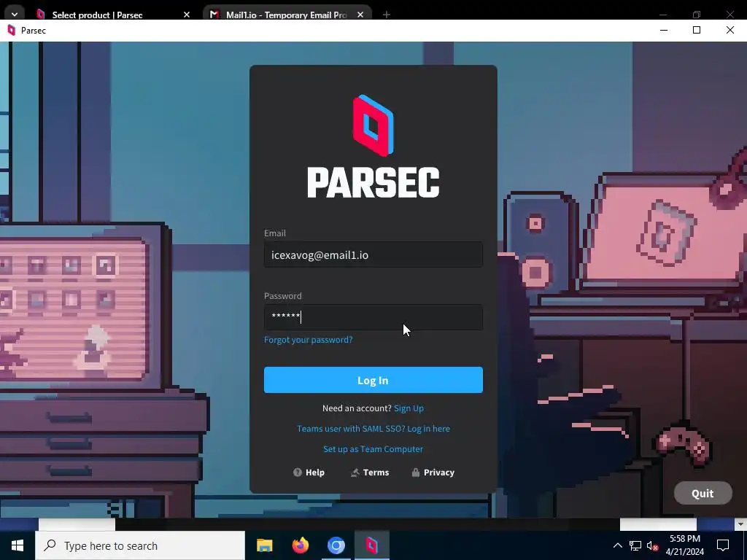Open the Terms link
The image size is (747, 560).
(x=370, y=472)
